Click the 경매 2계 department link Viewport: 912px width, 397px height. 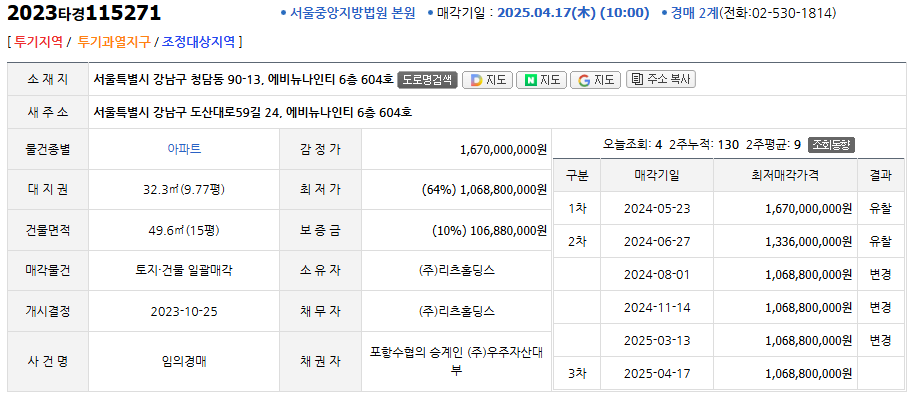tap(694, 13)
